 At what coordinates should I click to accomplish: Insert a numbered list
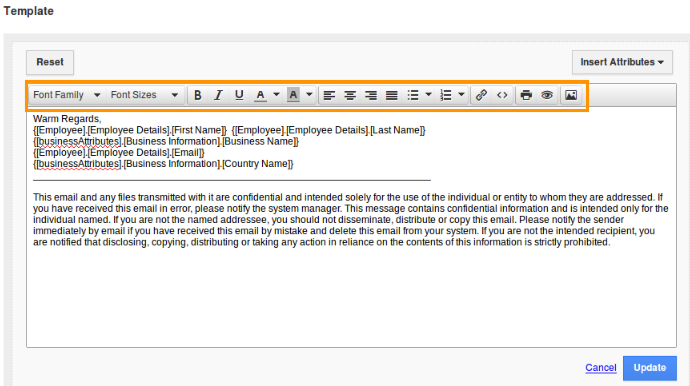pyautogui.click(x=446, y=95)
